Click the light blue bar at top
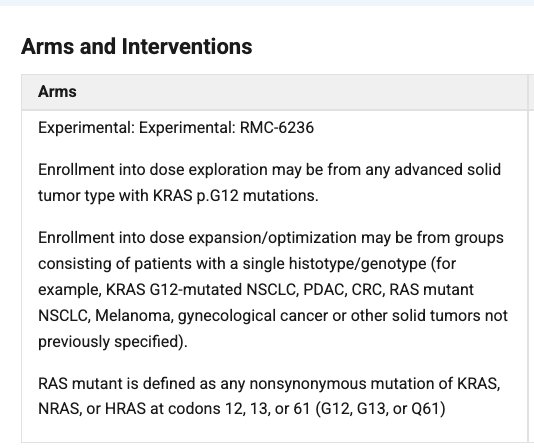Screen dimensions: 534x448 [267, 3]
